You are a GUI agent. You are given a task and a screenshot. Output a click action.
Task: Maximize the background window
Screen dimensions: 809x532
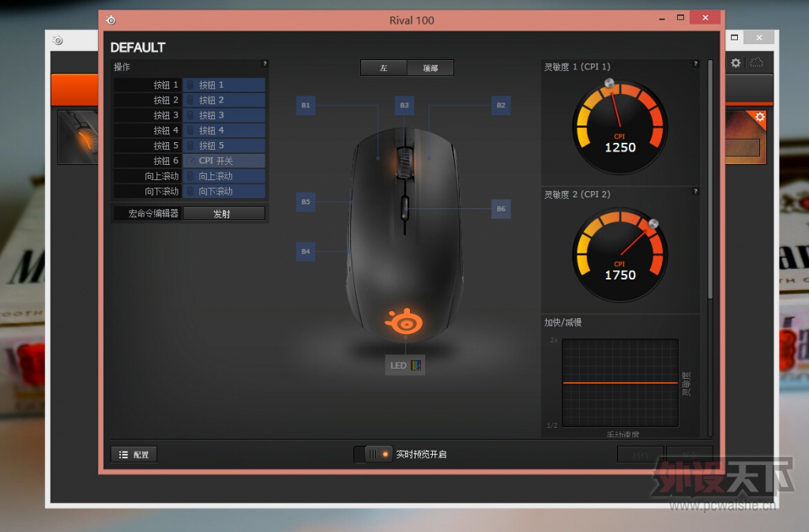pyautogui.click(x=735, y=37)
